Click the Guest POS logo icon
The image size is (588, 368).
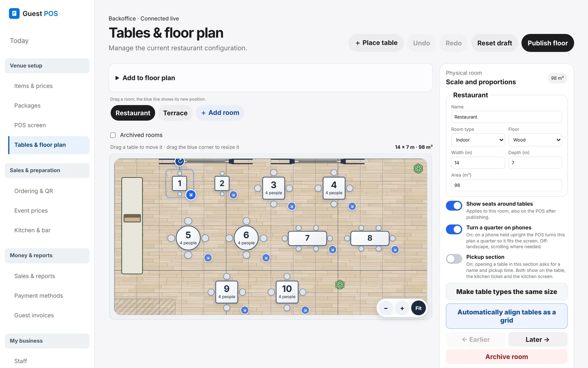coord(14,14)
